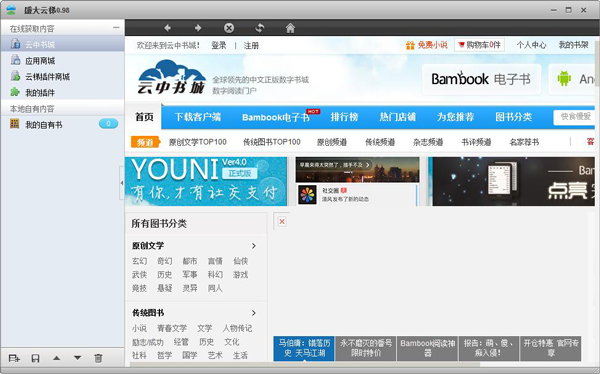Open 原创文学TOP100 channel

coord(198,142)
